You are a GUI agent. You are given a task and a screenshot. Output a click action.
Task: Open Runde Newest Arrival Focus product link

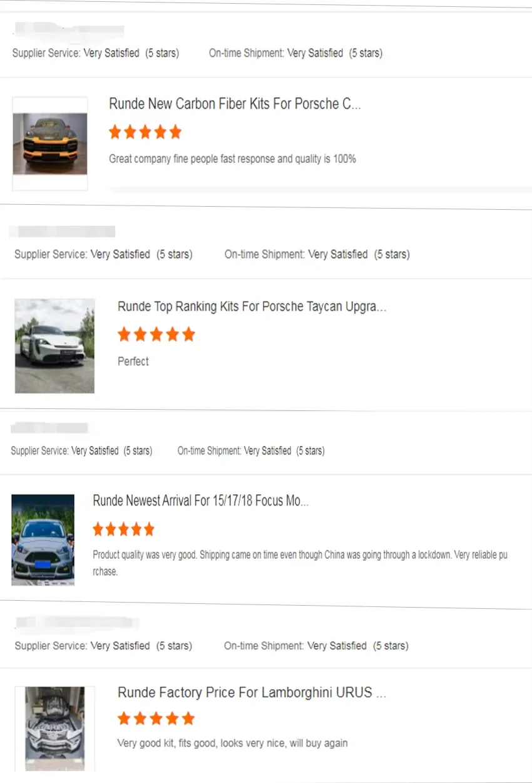click(x=200, y=500)
